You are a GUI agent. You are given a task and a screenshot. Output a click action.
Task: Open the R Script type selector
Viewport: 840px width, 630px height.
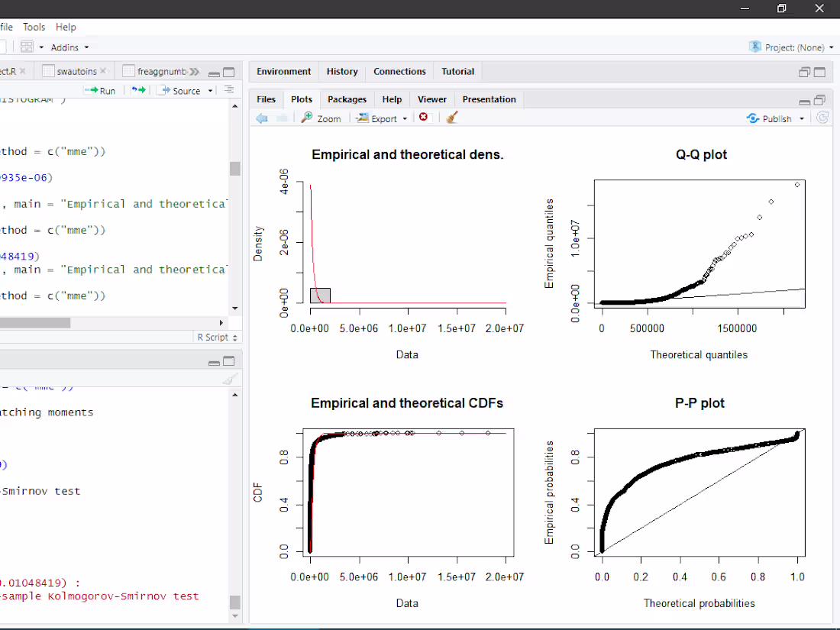pyautogui.click(x=214, y=337)
